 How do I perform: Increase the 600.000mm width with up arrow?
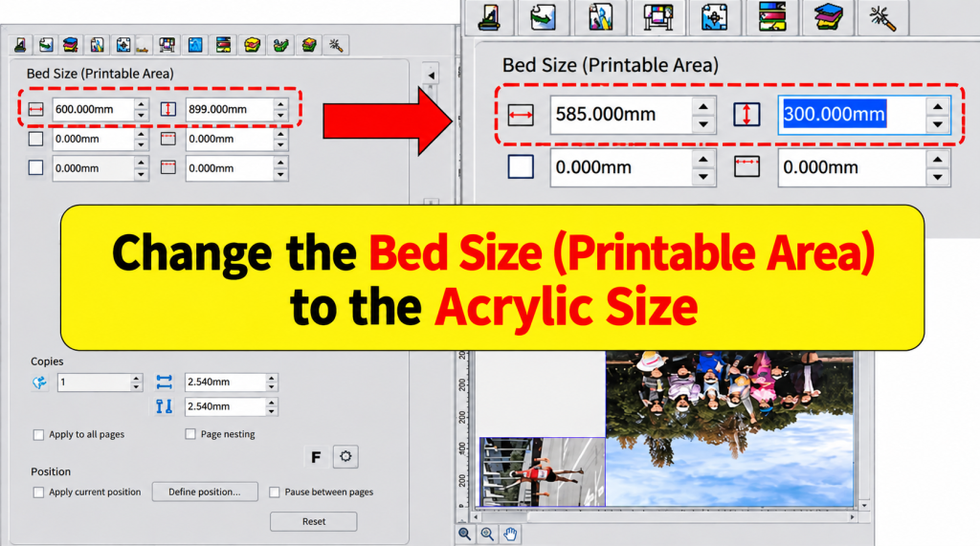pyautogui.click(x=142, y=104)
